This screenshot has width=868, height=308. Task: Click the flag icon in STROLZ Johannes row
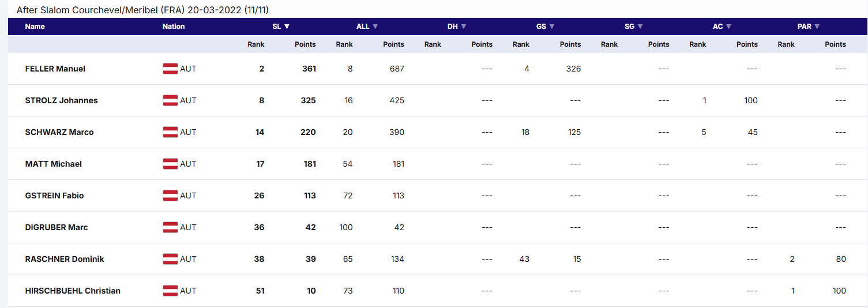[170, 100]
